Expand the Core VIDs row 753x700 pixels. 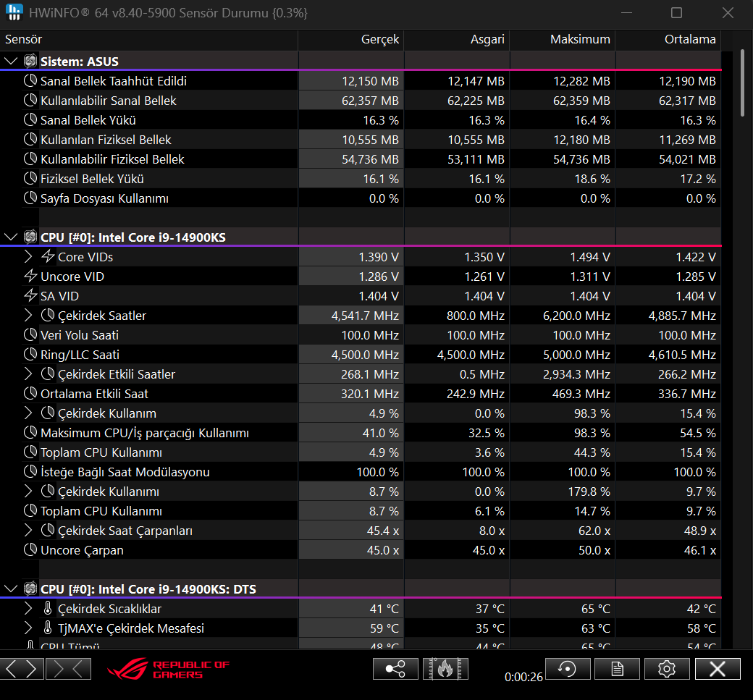click(x=28, y=256)
